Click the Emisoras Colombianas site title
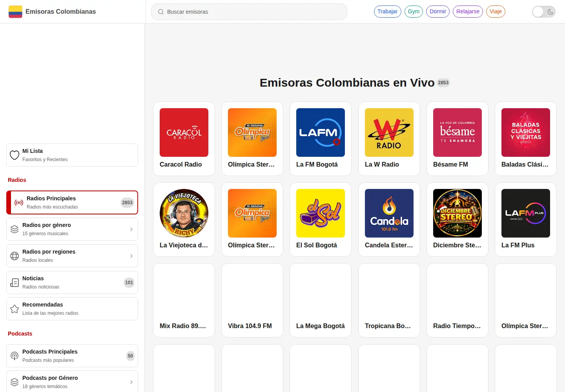 tap(61, 12)
